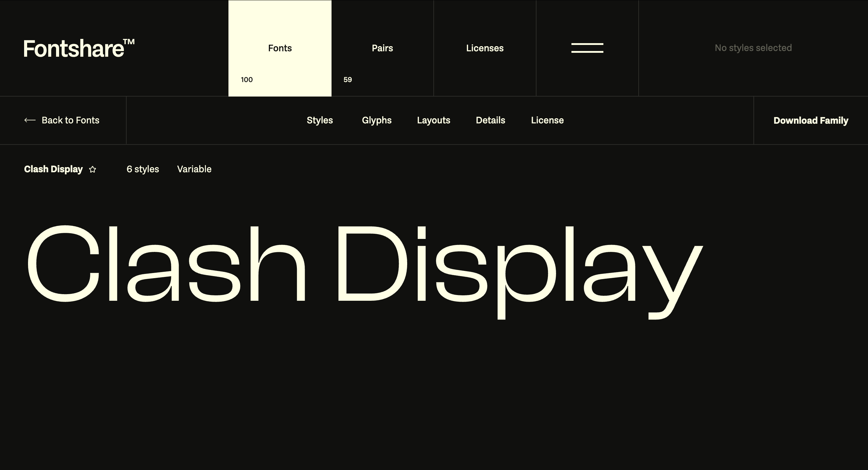The height and width of the screenshot is (470, 868).
Task: Click the 59 count under Pairs
Action: click(348, 80)
